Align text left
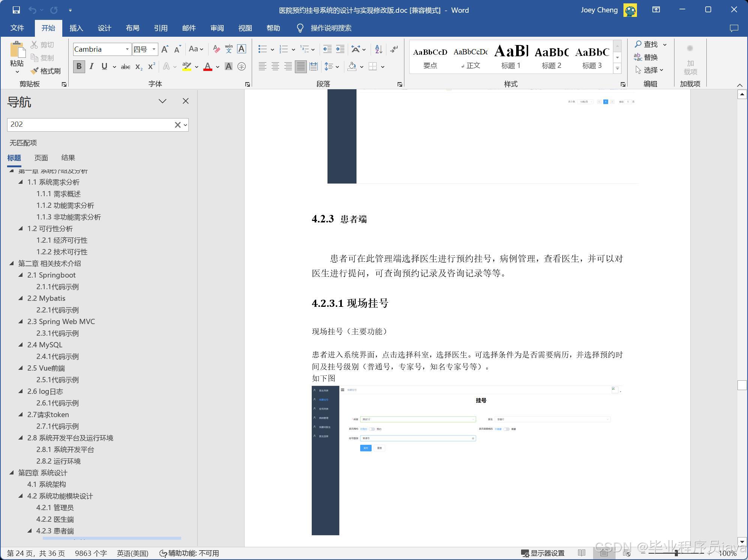Viewport: 748px width, 560px height. (263, 67)
